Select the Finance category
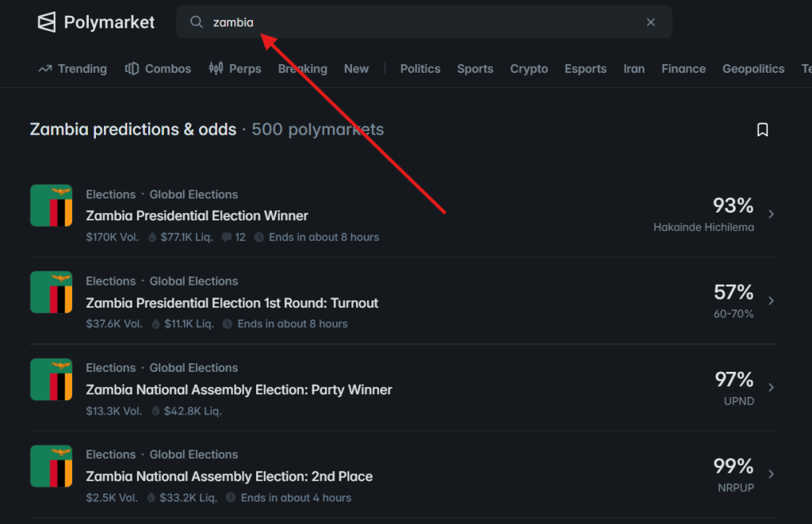 684,69
